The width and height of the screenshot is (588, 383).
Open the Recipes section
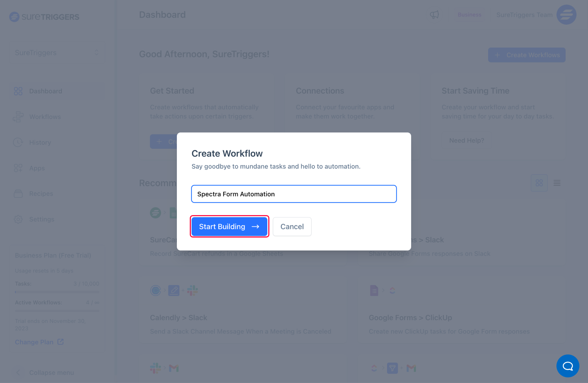(x=41, y=194)
